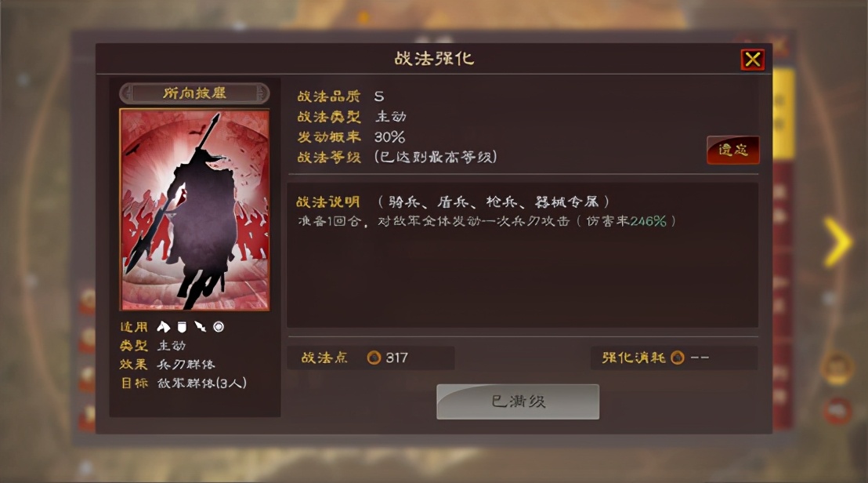Click the 战法点 317 points field
The image size is (868, 483).
coord(371,358)
